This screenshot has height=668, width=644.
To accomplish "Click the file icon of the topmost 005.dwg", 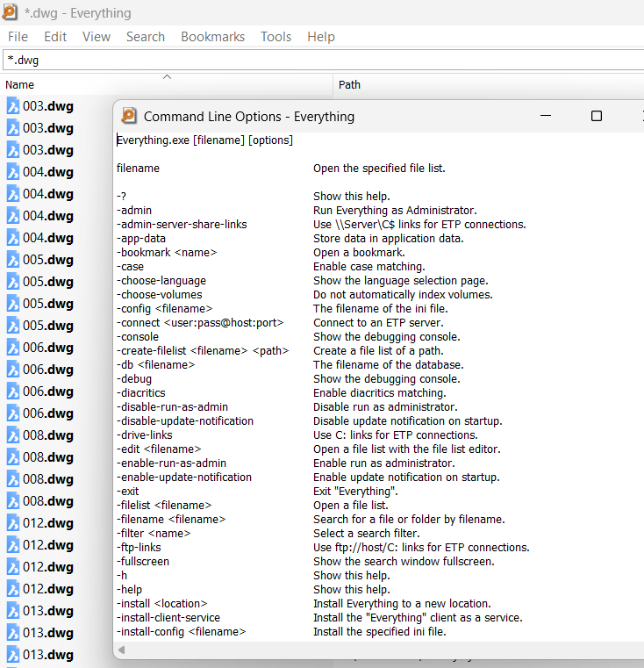I will [13, 260].
